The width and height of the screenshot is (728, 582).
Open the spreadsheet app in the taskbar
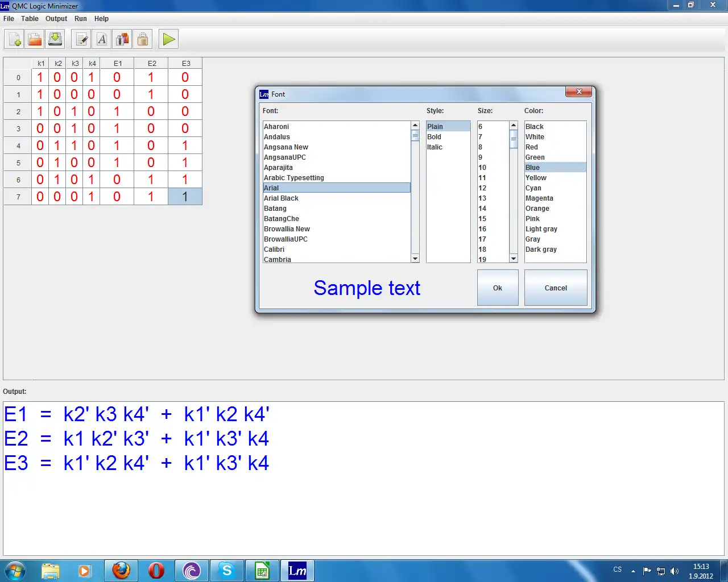(x=262, y=571)
